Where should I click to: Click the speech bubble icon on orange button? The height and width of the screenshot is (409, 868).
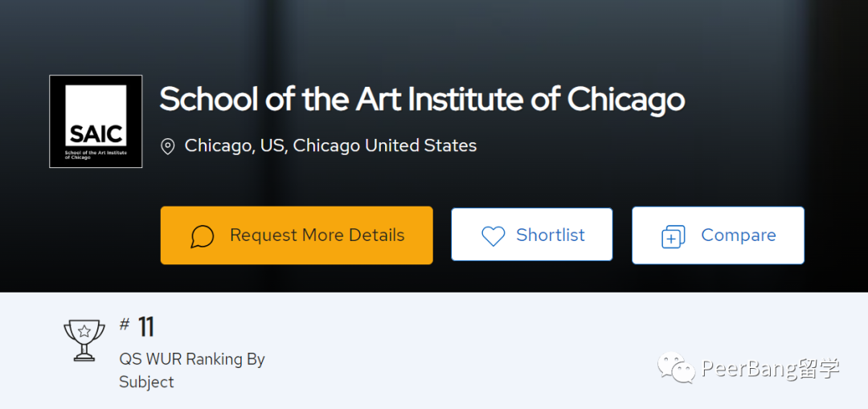coord(202,235)
